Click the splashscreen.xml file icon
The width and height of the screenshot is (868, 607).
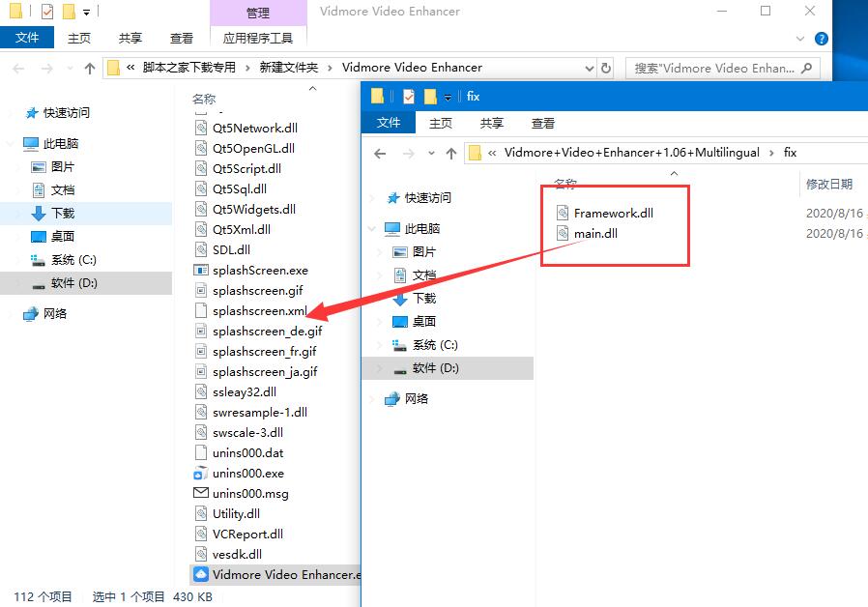(201, 311)
